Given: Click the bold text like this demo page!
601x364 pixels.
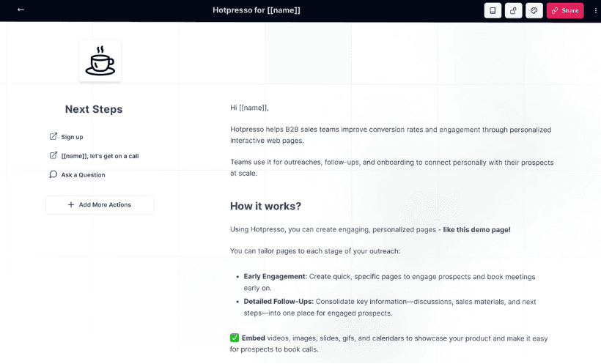Looking at the screenshot, I should click(477, 229).
